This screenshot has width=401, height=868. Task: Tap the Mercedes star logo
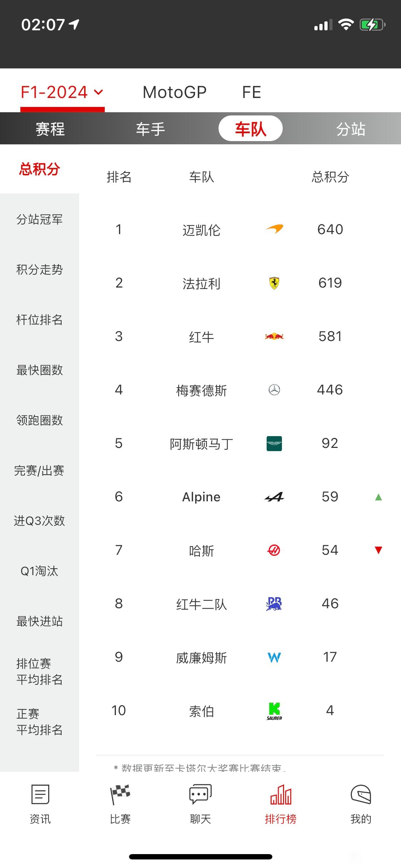pyautogui.click(x=274, y=390)
